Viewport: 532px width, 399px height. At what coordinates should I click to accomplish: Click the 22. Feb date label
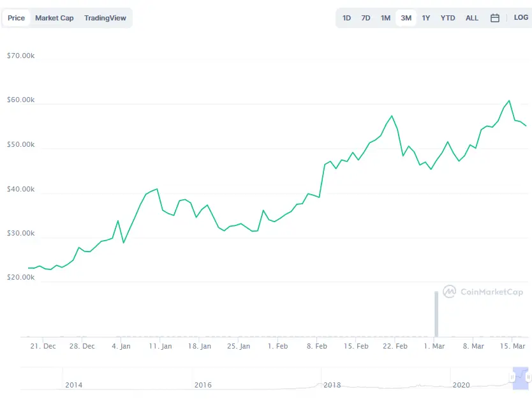395,346
